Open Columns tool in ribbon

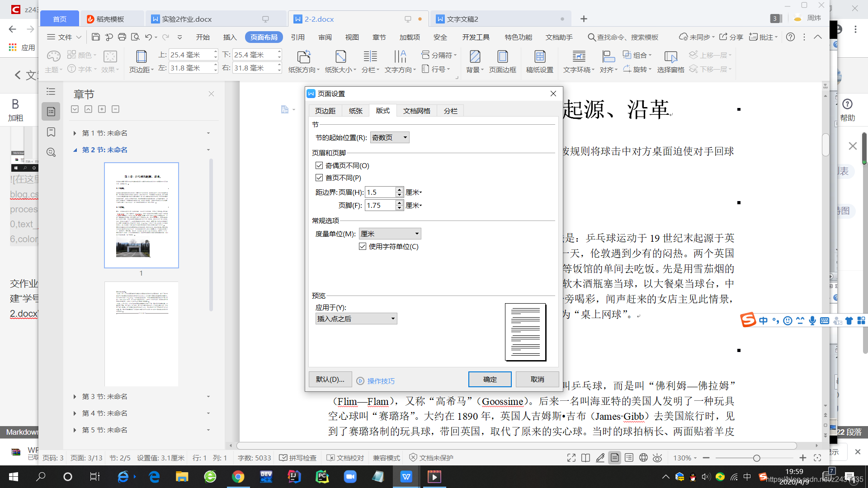pyautogui.click(x=370, y=61)
